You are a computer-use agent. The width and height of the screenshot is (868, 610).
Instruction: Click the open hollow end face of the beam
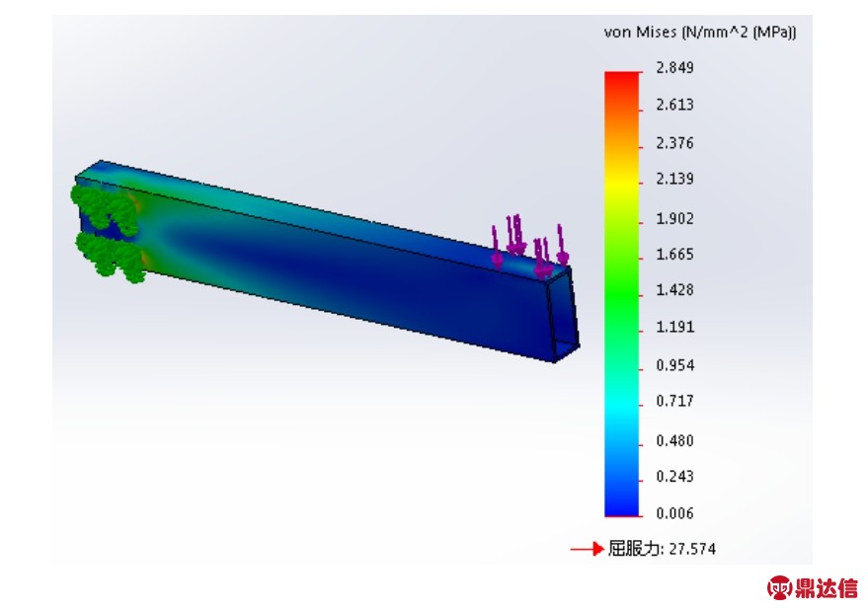click(x=564, y=315)
